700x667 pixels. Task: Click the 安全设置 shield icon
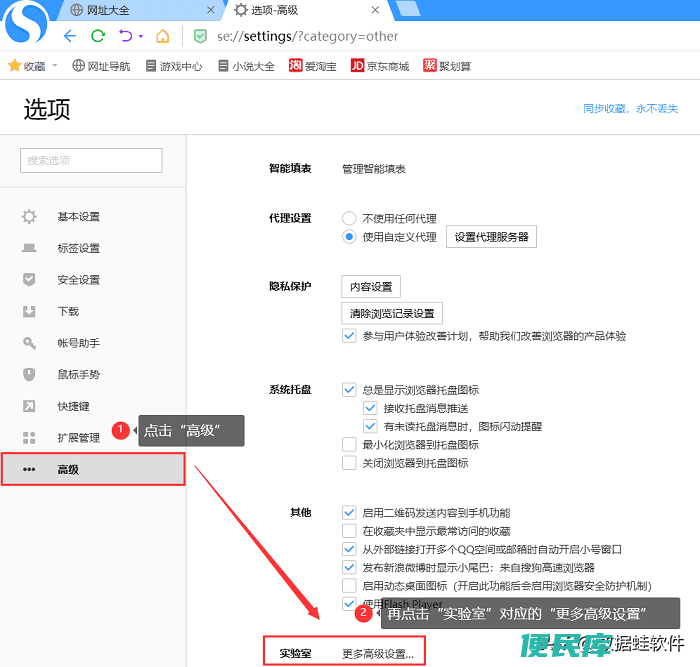click(x=29, y=280)
